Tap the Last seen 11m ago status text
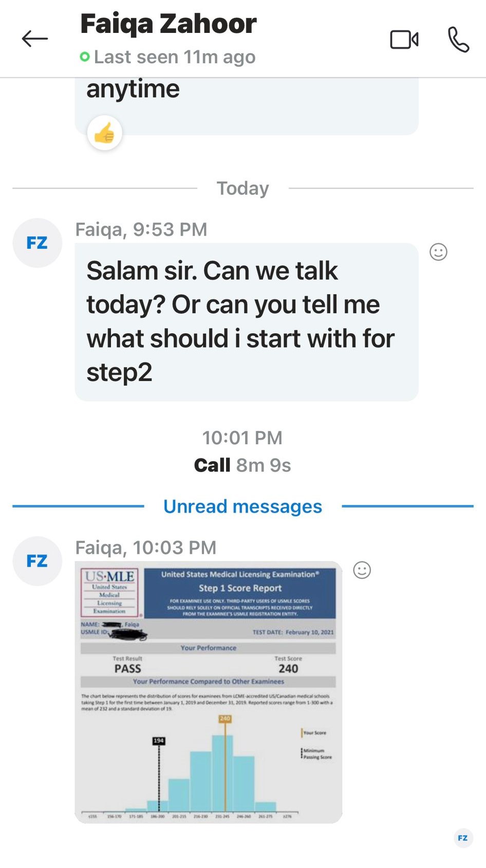The image size is (486, 868). [x=175, y=57]
